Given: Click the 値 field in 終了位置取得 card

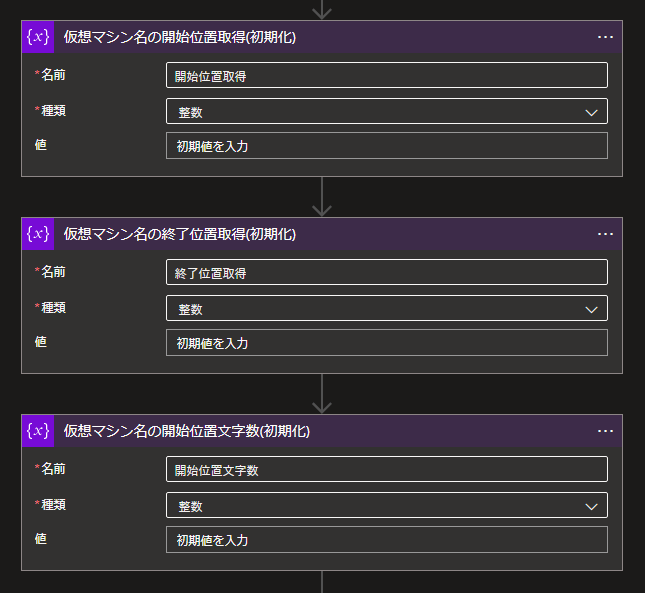Looking at the screenshot, I should (x=387, y=343).
